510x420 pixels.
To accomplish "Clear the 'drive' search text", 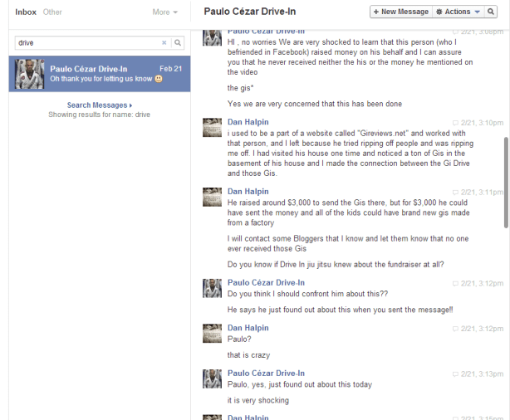I will [x=164, y=42].
